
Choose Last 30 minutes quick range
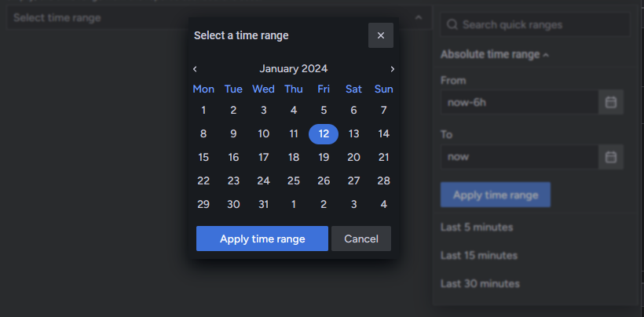pyautogui.click(x=480, y=284)
